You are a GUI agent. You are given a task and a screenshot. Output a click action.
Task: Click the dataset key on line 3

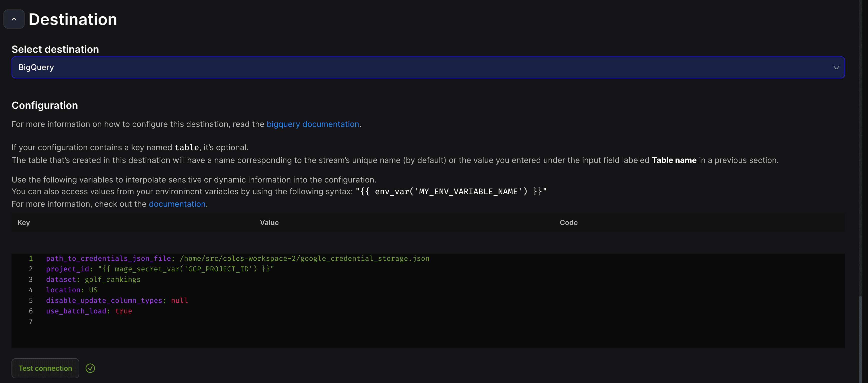pyautogui.click(x=61, y=280)
